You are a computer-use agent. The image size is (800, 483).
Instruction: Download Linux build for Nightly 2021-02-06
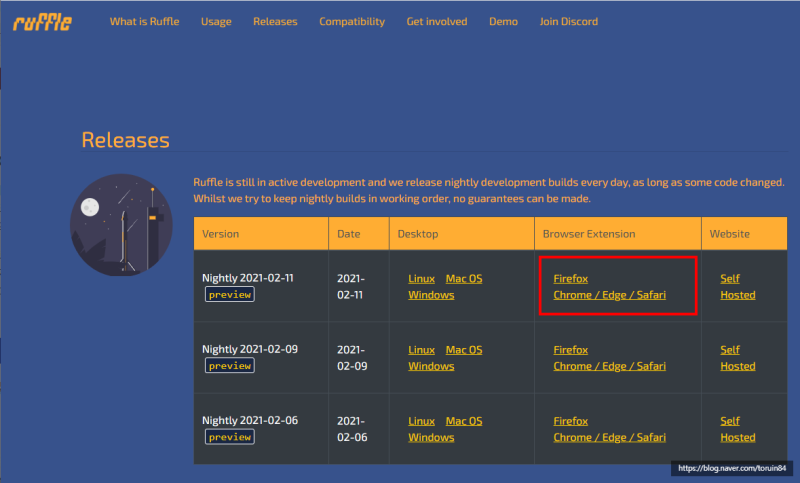[421, 421]
